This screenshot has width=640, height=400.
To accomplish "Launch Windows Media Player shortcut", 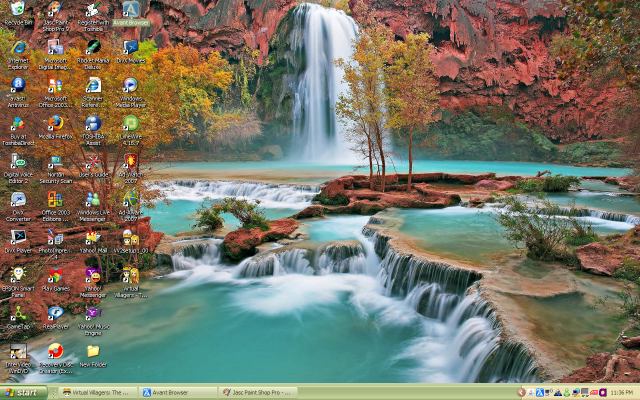I will [130, 87].
